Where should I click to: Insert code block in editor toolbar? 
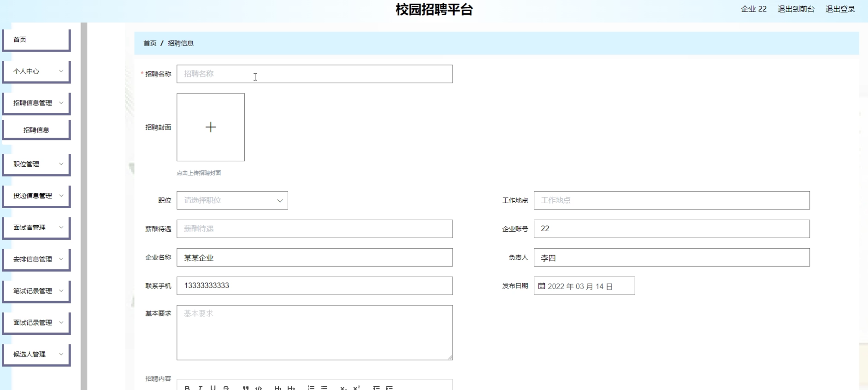(x=259, y=388)
